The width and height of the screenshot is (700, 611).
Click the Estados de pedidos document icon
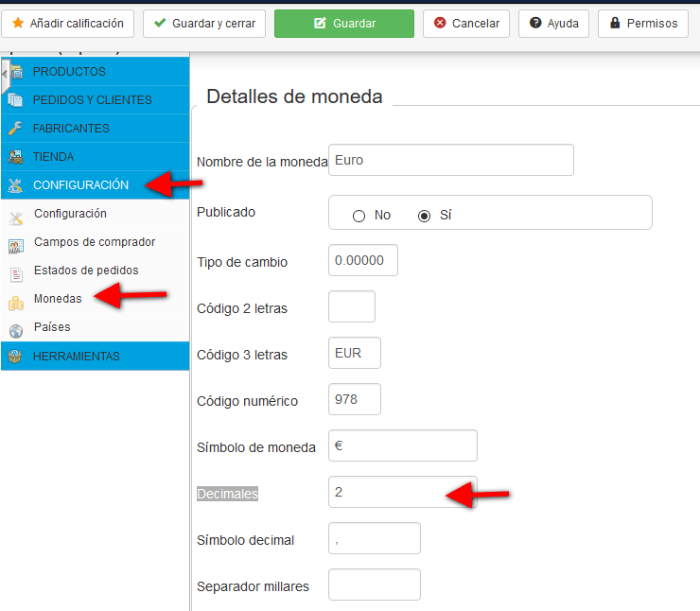coord(16,274)
